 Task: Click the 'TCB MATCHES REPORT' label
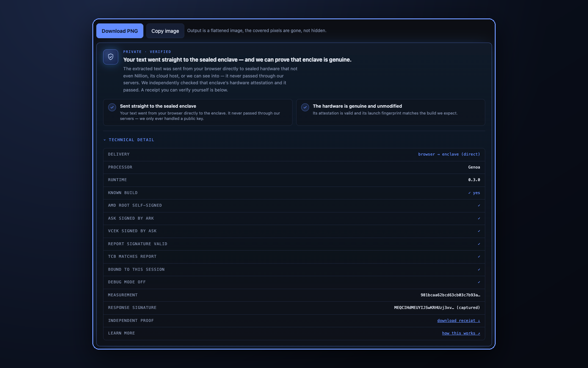(132, 257)
